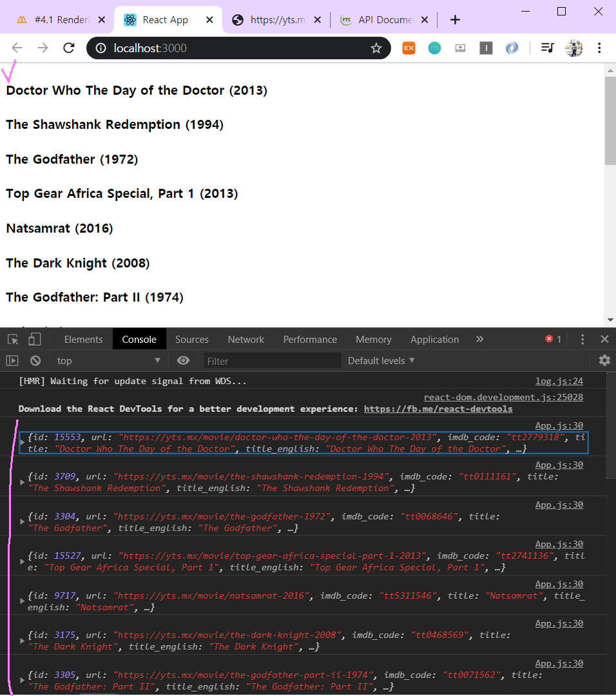
Task: Open https://fb.me/react-devtools link
Action: point(438,409)
